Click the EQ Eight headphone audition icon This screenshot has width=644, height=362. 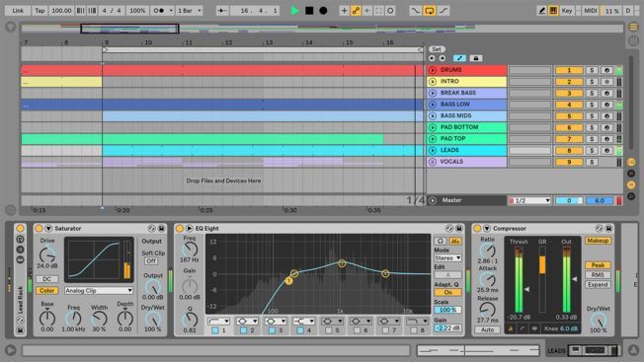(441, 241)
